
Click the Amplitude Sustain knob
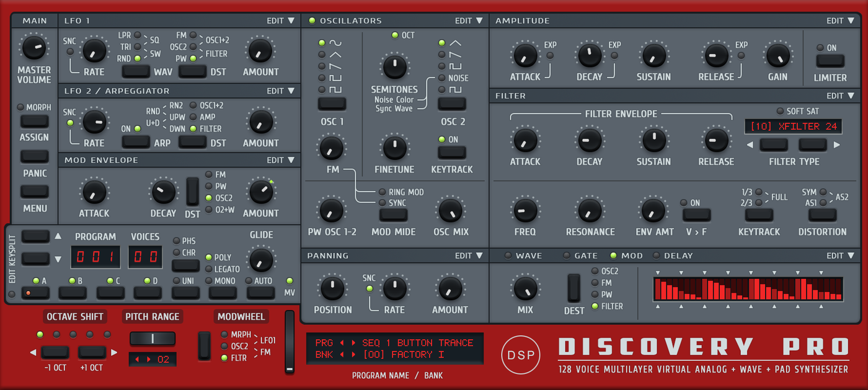653,55
